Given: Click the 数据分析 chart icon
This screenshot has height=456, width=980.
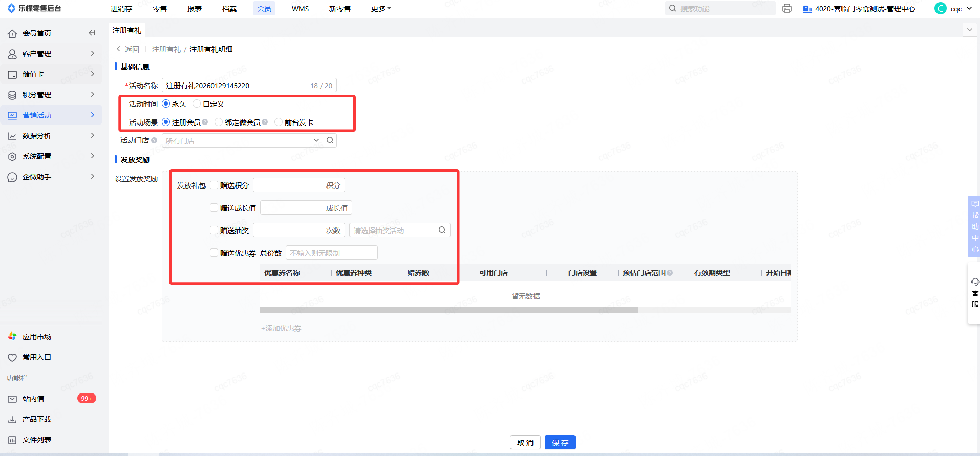Looking at the screenshot, I should pyautogui.click(x=12, y=136).
